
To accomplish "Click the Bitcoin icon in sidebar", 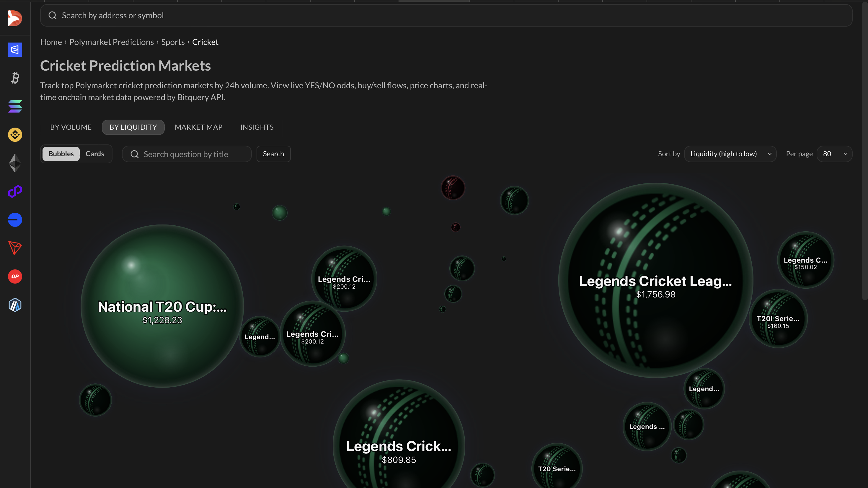I will 15,78.
